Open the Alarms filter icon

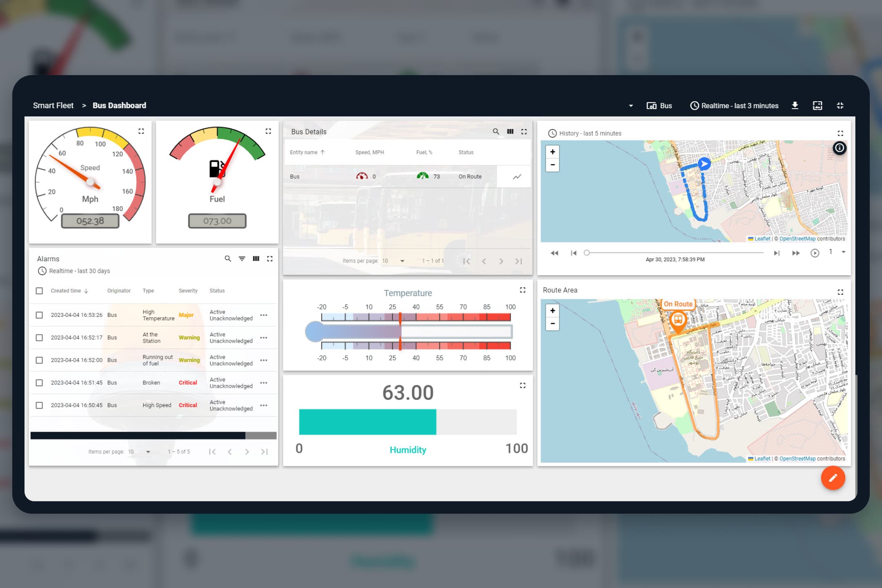point(242,258)
